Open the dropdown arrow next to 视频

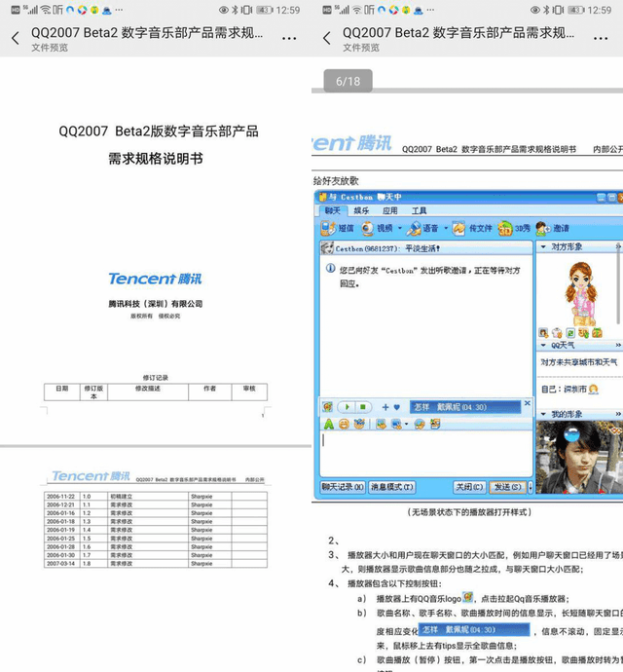(400, 228)
